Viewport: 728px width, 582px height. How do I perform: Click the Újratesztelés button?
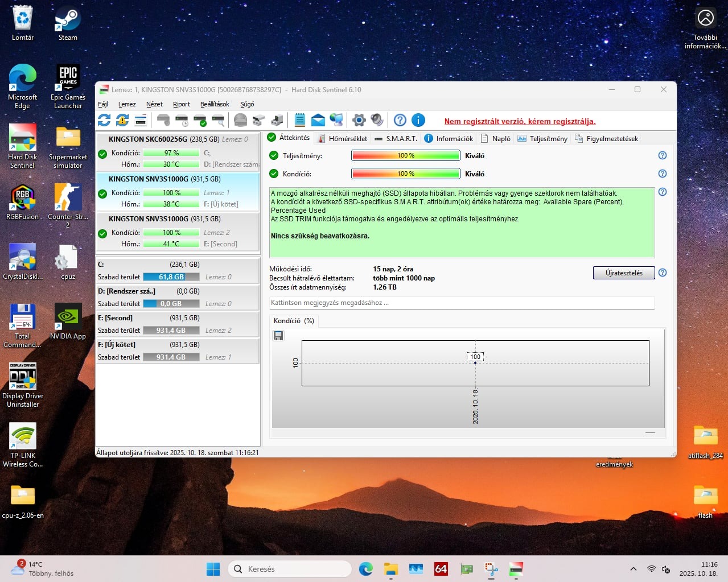pyautogui.click(x=623, y=273)
